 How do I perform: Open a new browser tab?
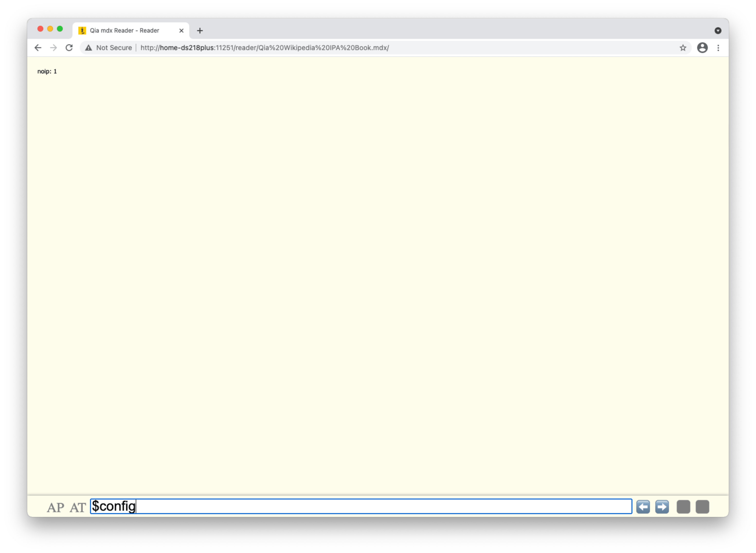point(200,30)
